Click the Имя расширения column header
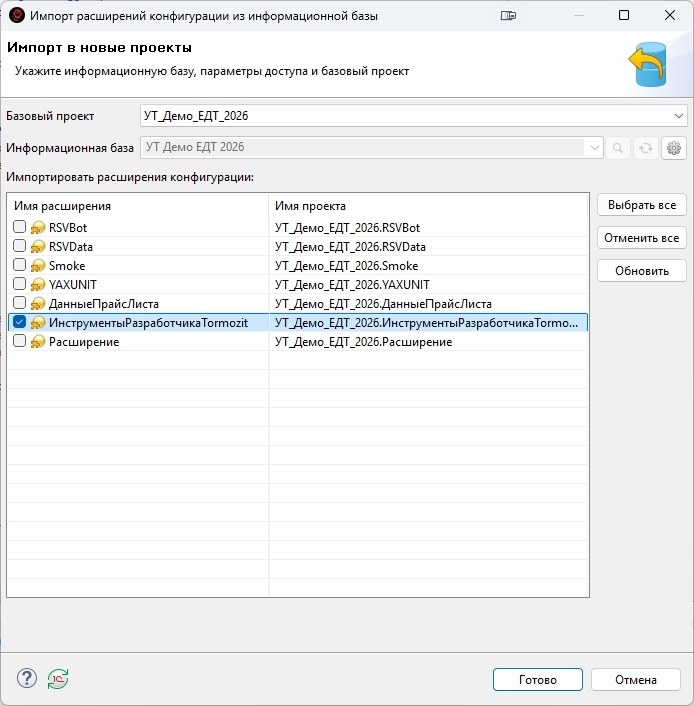 pyautogui.click(x=138, y=206)
